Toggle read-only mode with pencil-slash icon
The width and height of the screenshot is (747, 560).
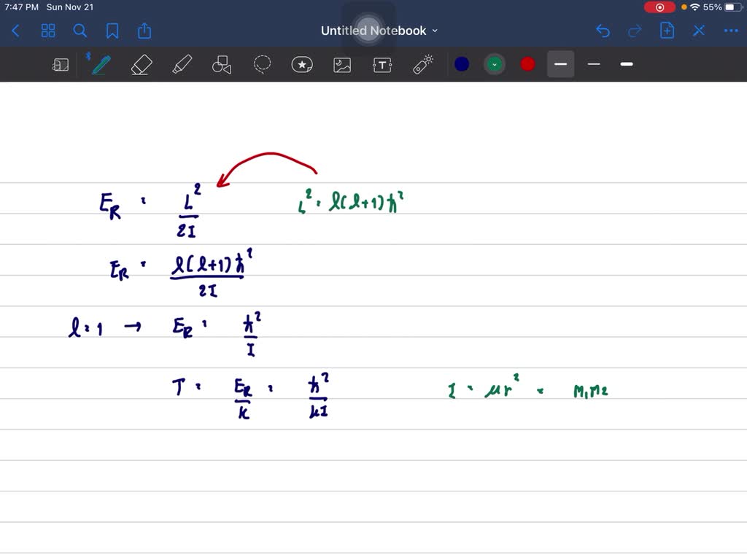698,31
